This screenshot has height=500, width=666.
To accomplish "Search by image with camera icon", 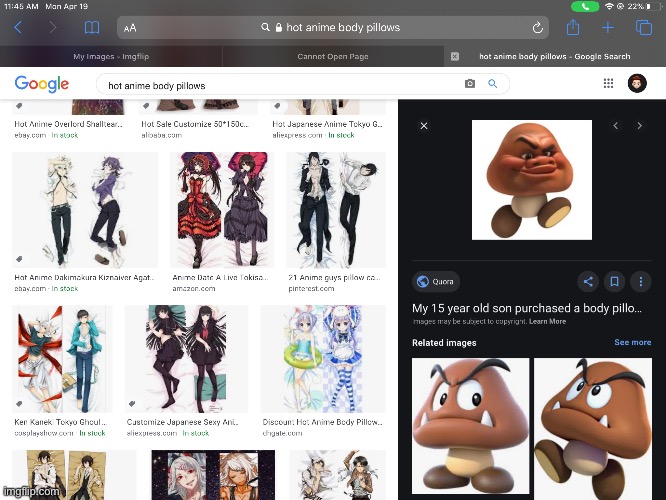I will (470, 84).
